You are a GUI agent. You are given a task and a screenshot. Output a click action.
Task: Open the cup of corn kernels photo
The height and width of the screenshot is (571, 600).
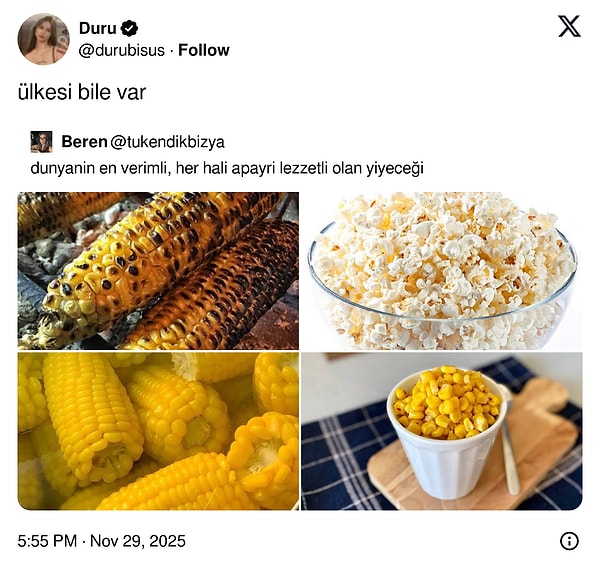442,431
